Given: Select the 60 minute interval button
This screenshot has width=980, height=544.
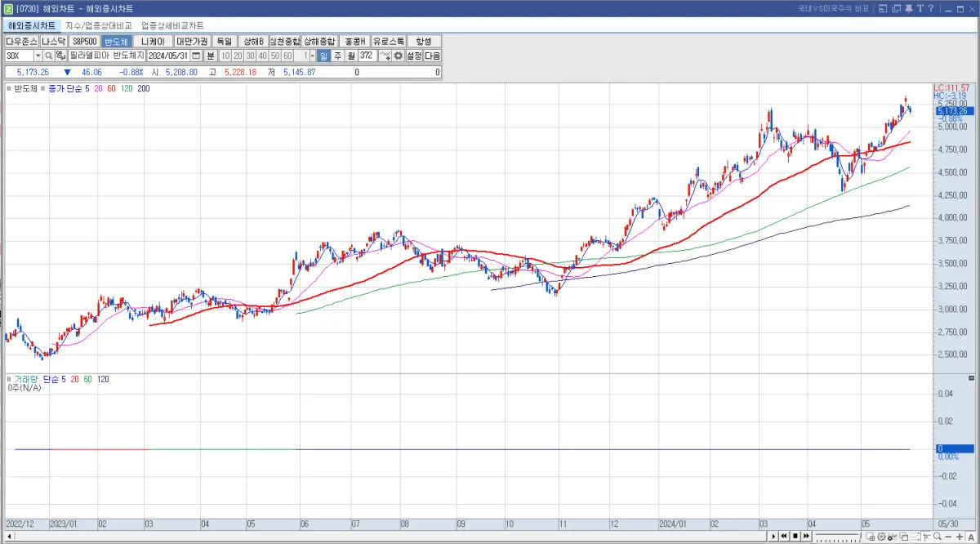Looking at the screenshot, I should [x=287, y=56].
